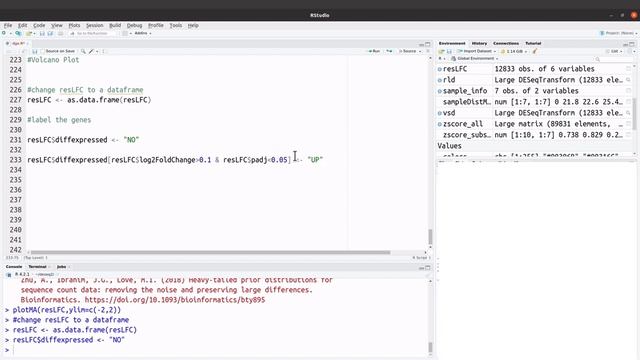The height and width of the screenshot is (360, 640).
Task: Switch to the Tutorial tab
Action: 533,43
